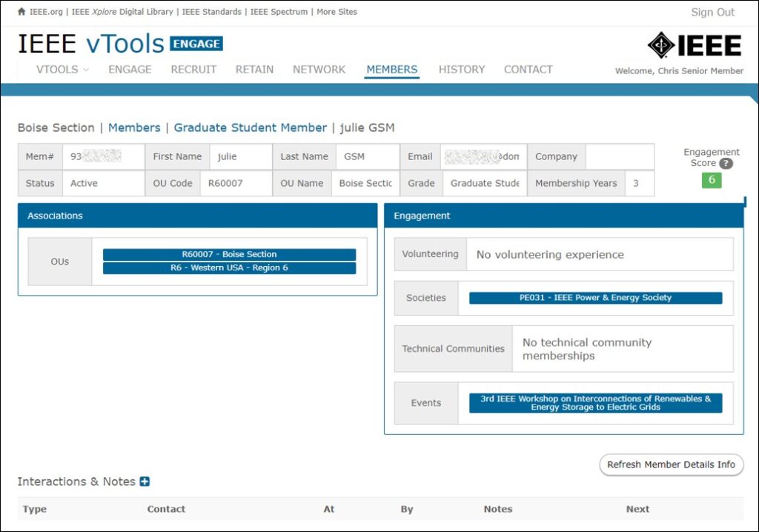Switch to the HISTORY tab
This screenshot has width=759, height=532.
click(x=462, y=69)
